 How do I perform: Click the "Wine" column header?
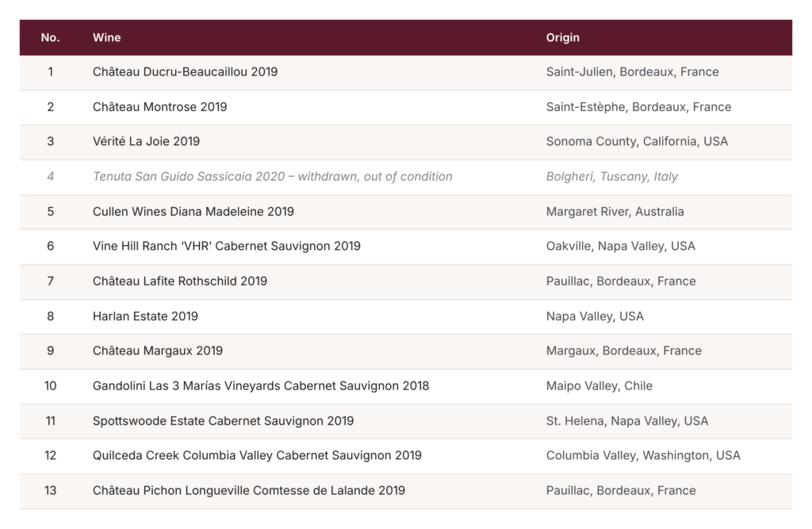pyautogui.click(x=107, y=37)
